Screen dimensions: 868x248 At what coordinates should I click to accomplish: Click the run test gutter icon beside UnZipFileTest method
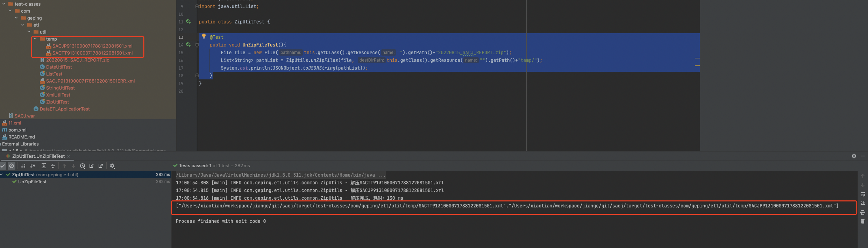pyautogui.click(x=188, y=45)
